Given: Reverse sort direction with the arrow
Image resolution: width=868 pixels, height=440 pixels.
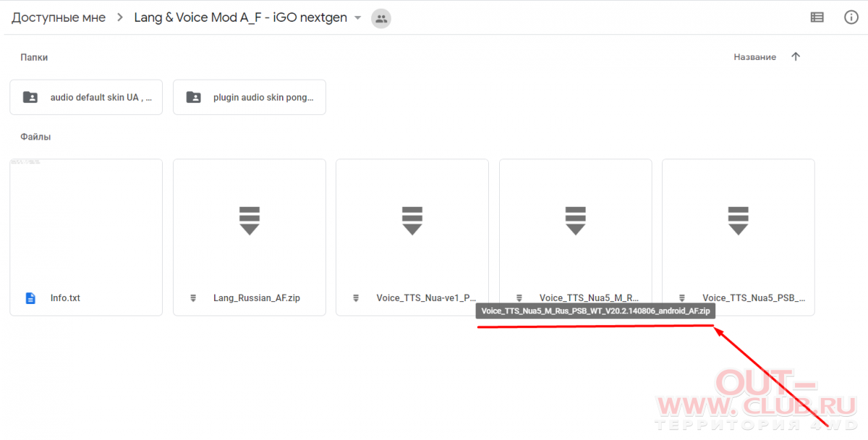Looking at the screenshot, I should tap(796, 57).
